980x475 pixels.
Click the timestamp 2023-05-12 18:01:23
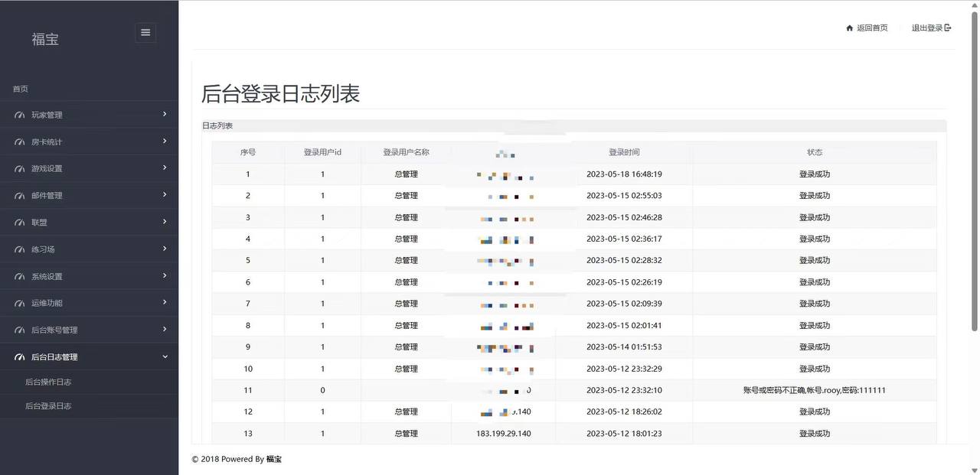pos(624,434)
